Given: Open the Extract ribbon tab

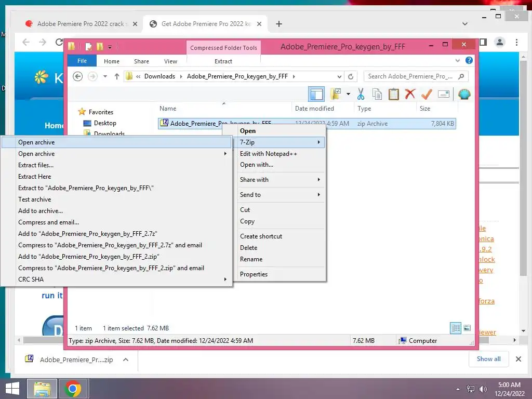Looking at the screenshot, I should click(223, 61).
